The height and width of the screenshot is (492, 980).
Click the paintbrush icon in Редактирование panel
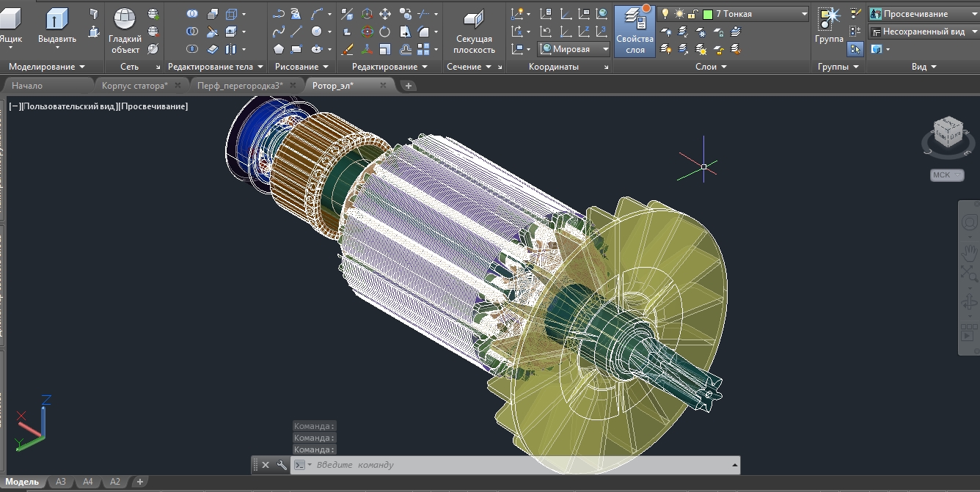click(x=348, y=49)
